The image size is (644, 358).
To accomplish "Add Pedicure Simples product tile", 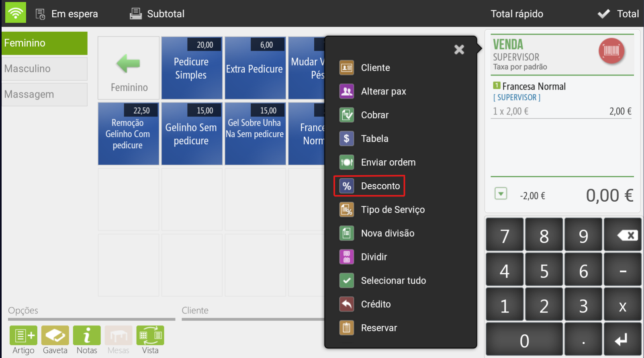I will pyautogui.click(x=192, y=68).
